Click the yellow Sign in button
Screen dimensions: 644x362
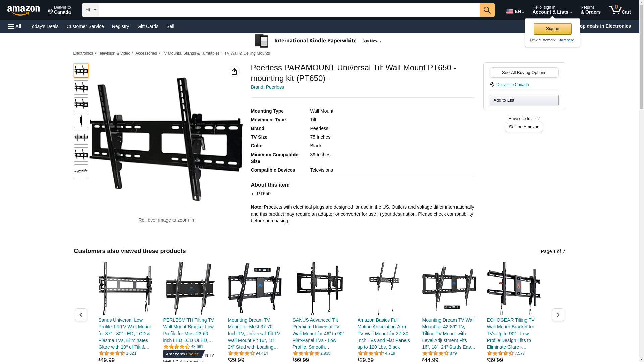[552, 29]
